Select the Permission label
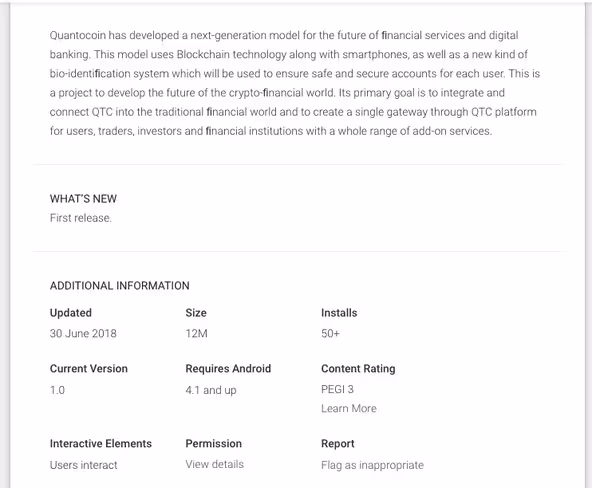 click(213, 443)
